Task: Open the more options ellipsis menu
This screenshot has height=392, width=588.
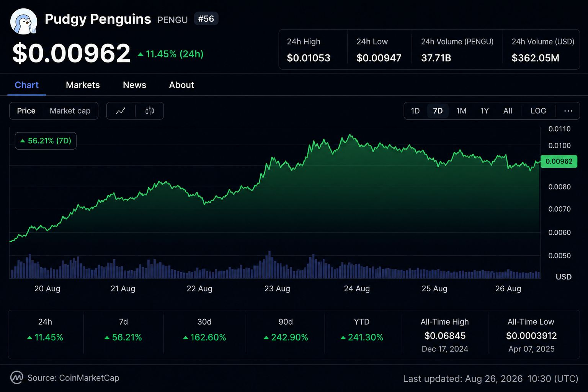Action: [x=568, y=111]
